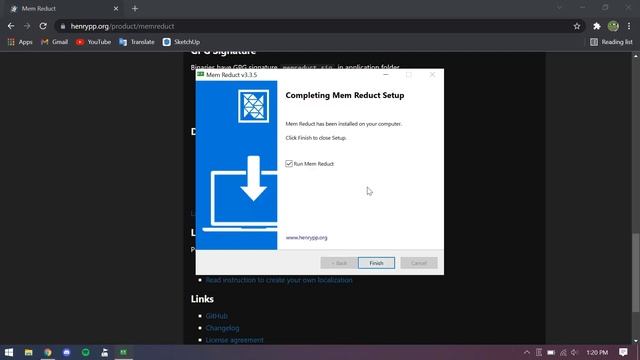Minimize the Mem Reduct setup window
This screenshot has width=640, height=360.
coord(386,75)
